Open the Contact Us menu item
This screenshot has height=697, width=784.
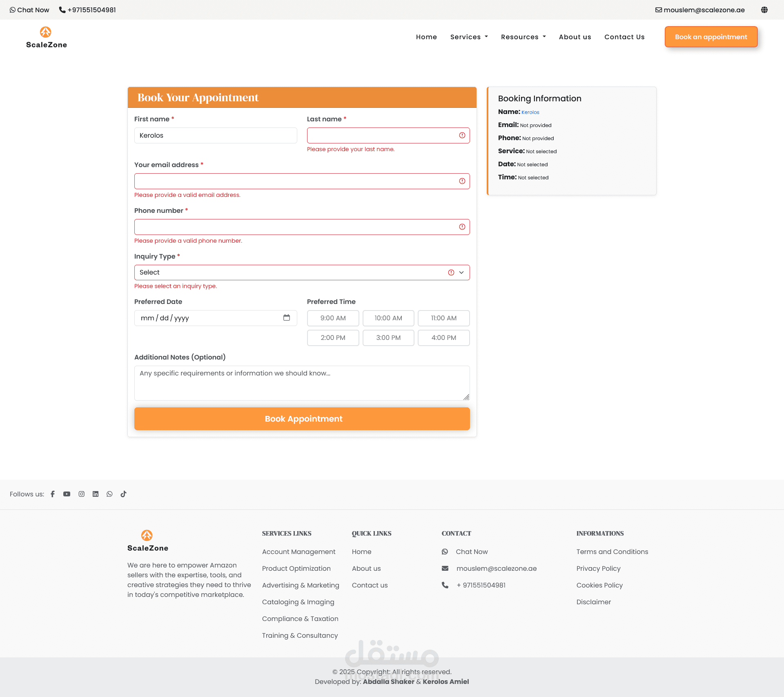pyautogui.click(x=624, y=37)
